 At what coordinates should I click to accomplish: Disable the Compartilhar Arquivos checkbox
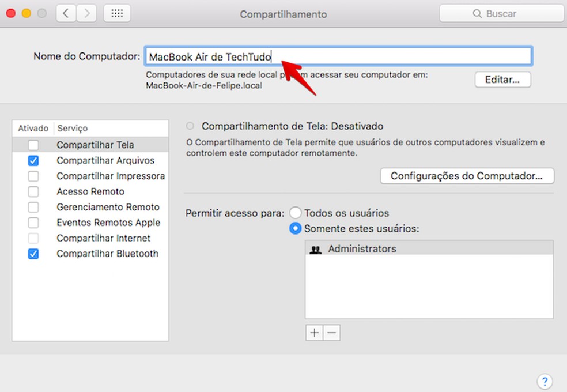33,161
